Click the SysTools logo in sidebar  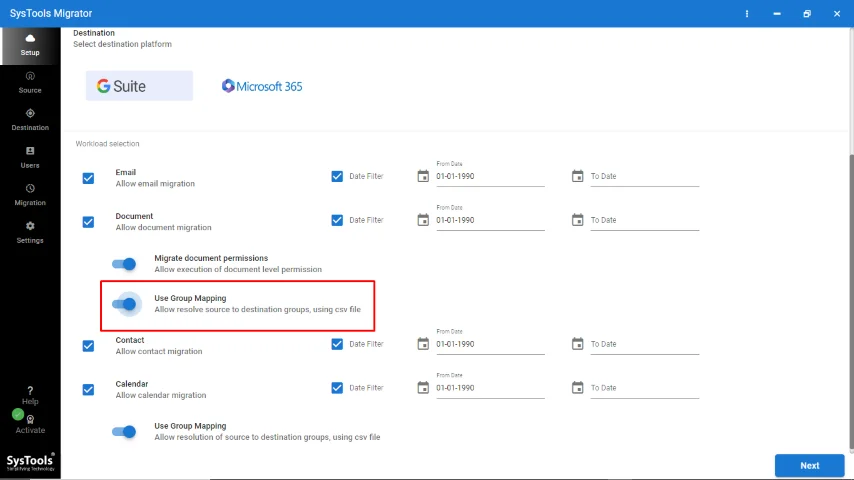pos(30,462)
